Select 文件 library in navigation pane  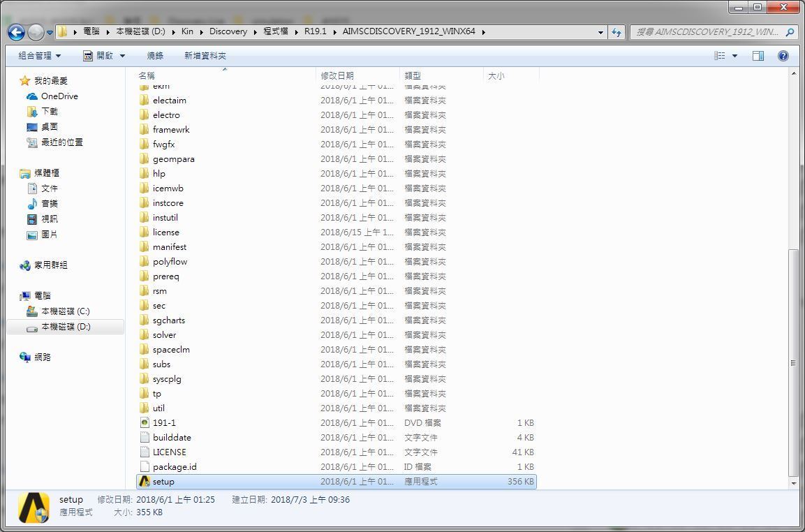point(50,189)
